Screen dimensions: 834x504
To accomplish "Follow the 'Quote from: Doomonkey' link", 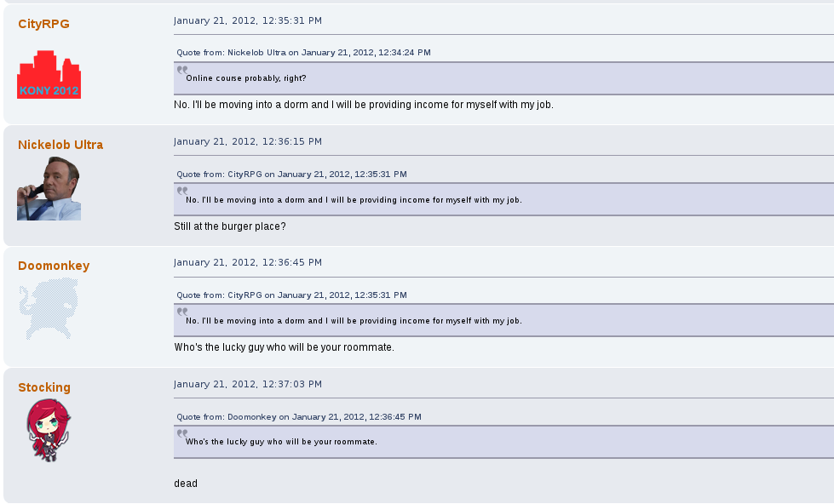I will 298,417.
